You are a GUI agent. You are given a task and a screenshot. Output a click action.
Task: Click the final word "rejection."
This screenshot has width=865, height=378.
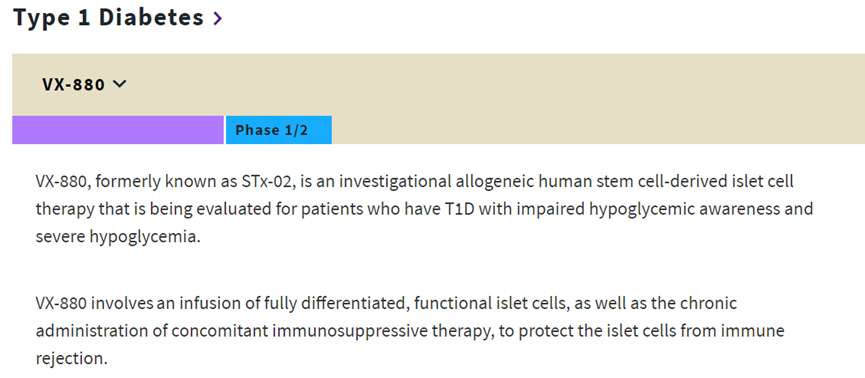(x=71, y=359)
